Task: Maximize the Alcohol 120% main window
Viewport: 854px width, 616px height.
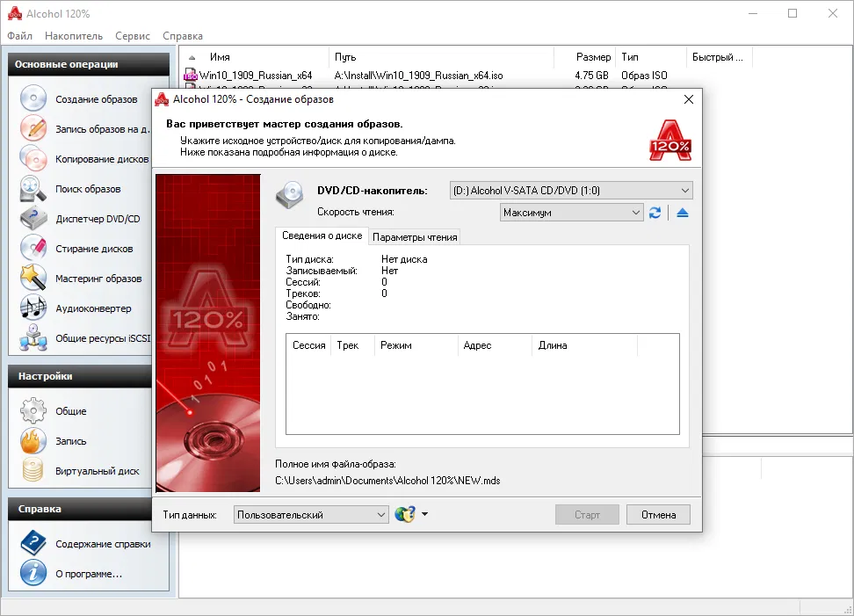Action: pos(792,13)
